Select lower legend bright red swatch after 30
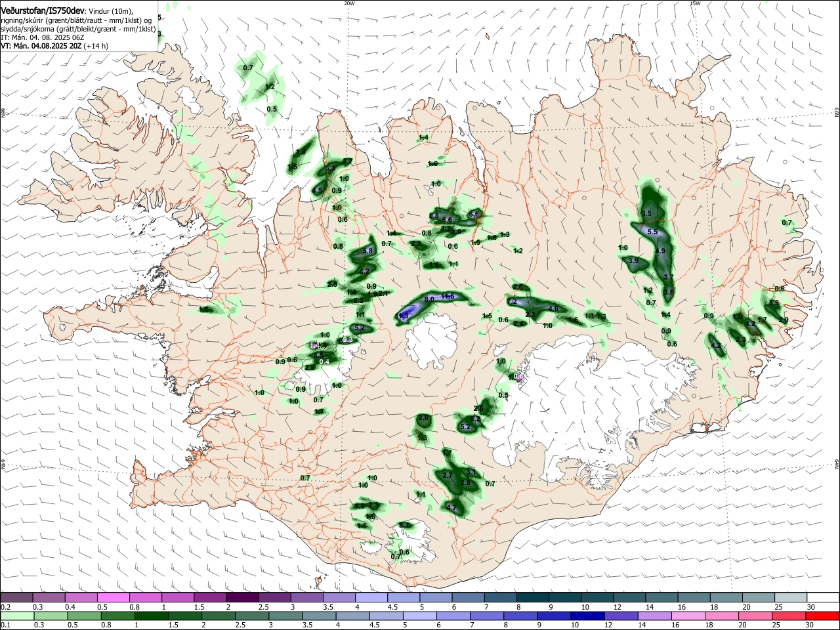 click(x=823, y=616)
